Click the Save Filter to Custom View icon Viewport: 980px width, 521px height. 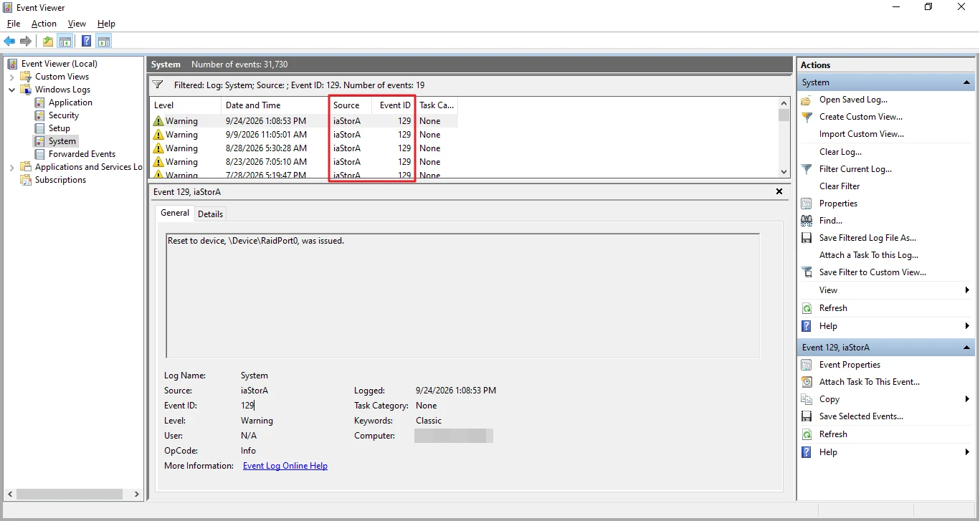(807, 272)
